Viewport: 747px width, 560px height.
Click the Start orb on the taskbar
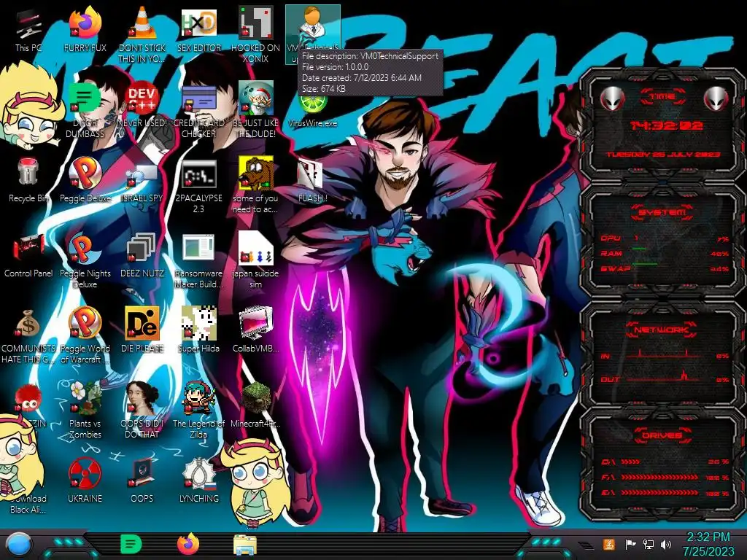pos(18,545)
